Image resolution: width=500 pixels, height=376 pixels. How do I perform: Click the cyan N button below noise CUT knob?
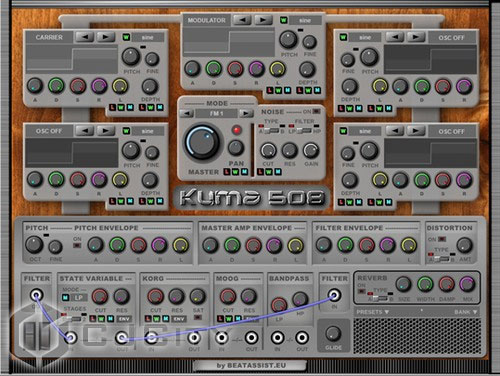tap(278, 172)
